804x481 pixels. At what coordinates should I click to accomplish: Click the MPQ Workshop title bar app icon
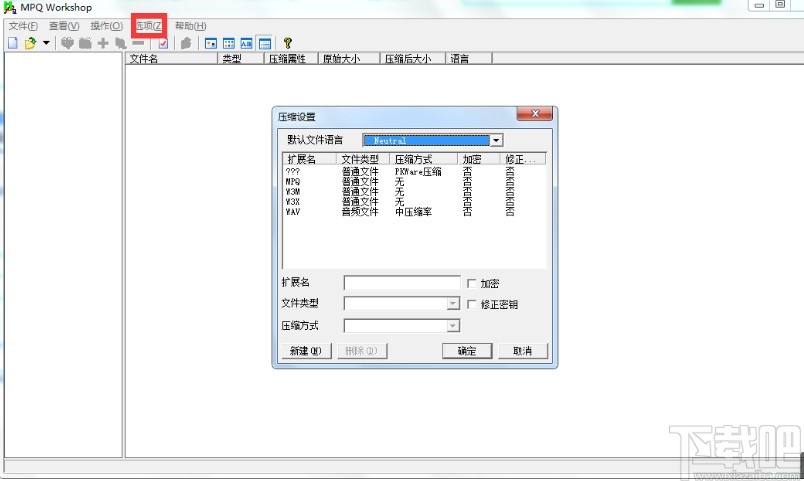coord(10,7)
